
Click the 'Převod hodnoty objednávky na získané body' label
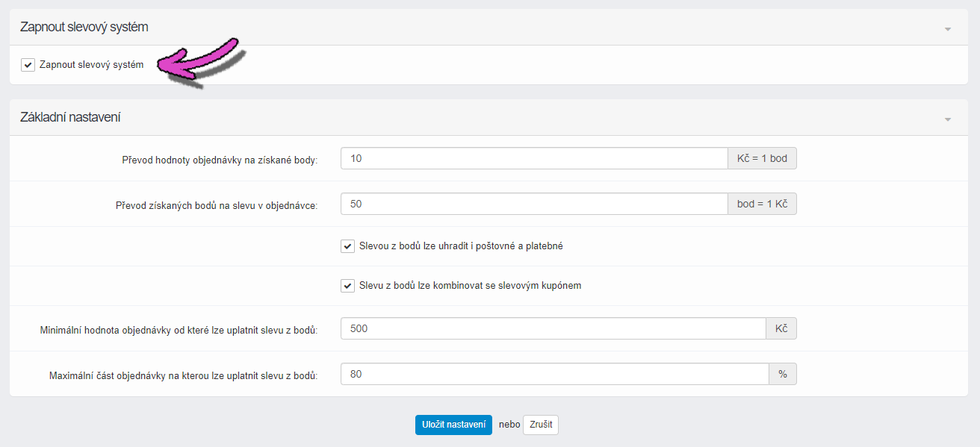click(220, 160)
